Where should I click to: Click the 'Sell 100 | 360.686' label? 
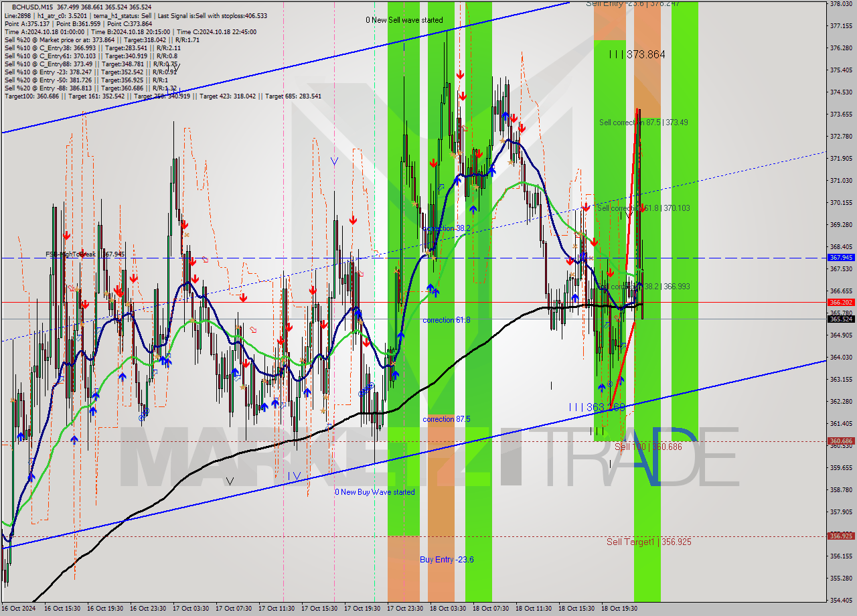648,447
